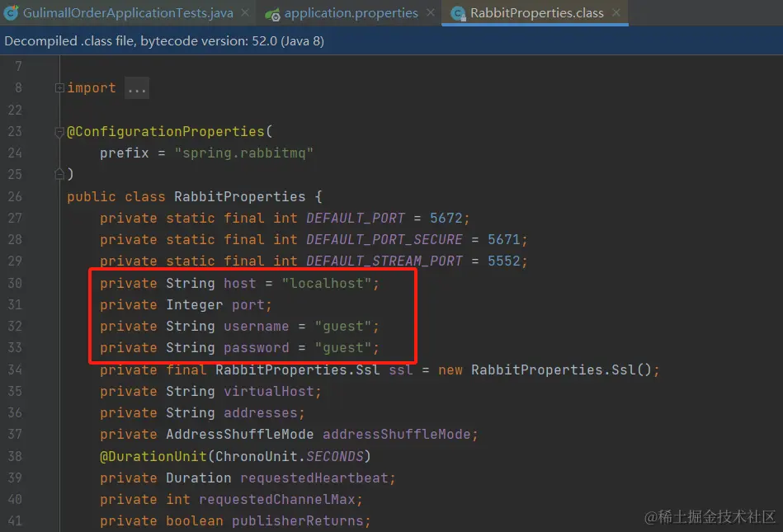The image size is (783, 532).
Task: Close the RabbitProperties.class tab
Action: tap(616, 12)
